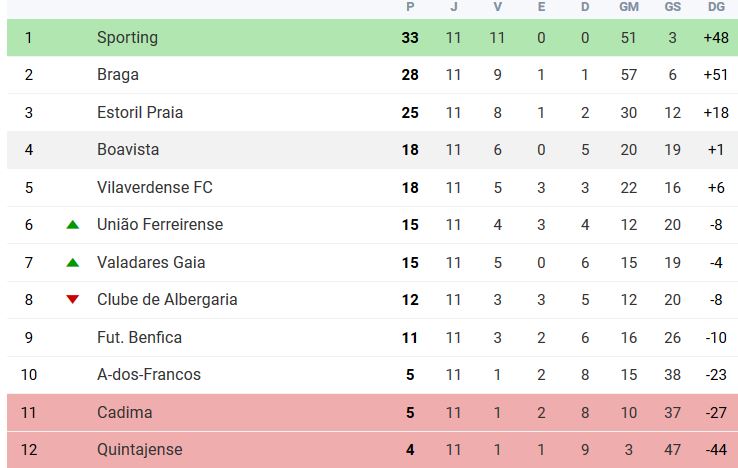
Task: Sort table by the P points column header
Action: (x=410, y=7)
